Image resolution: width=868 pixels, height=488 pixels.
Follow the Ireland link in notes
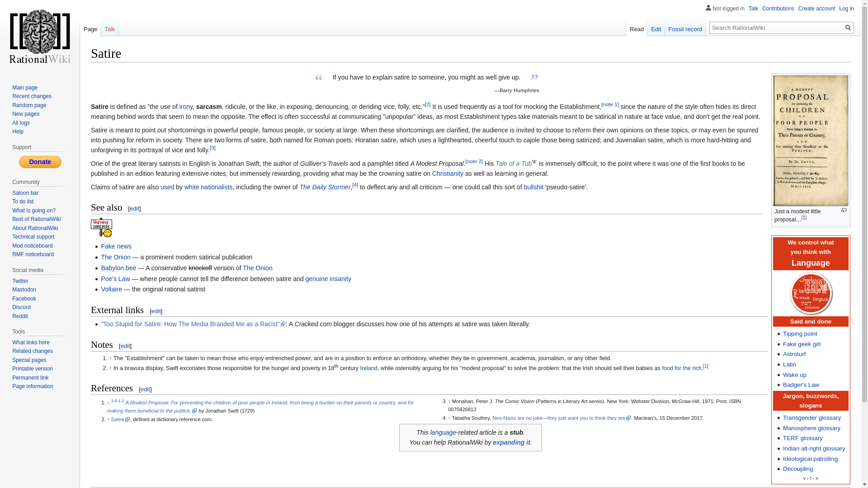368,368
